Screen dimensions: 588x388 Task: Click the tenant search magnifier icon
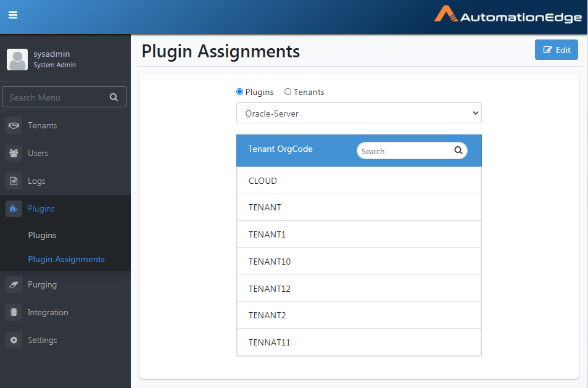pyautogui.click(x=458, y=151)
